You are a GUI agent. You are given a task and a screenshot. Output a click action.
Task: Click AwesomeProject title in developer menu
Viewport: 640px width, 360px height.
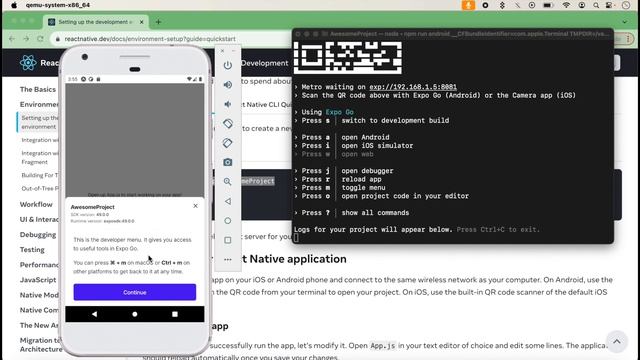[92, 207]
